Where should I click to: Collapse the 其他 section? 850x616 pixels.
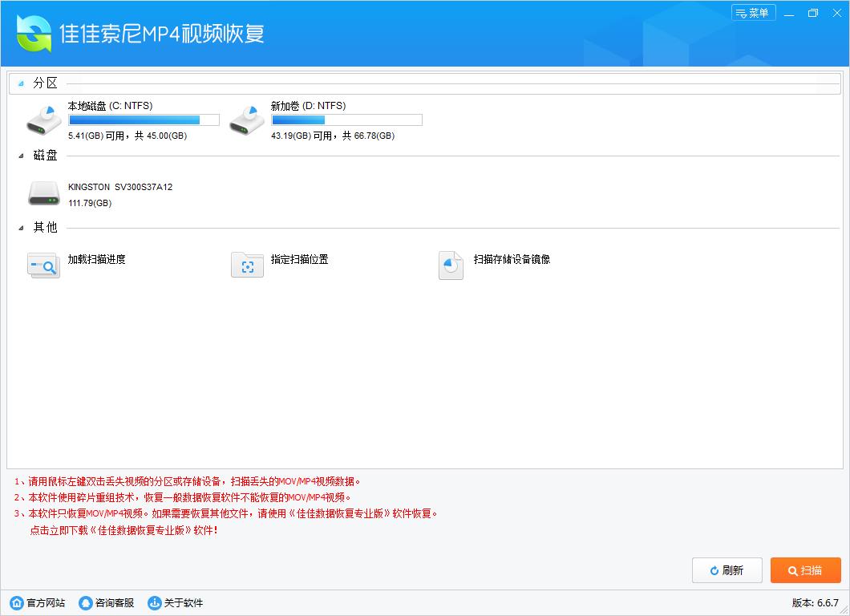point(21,228)
